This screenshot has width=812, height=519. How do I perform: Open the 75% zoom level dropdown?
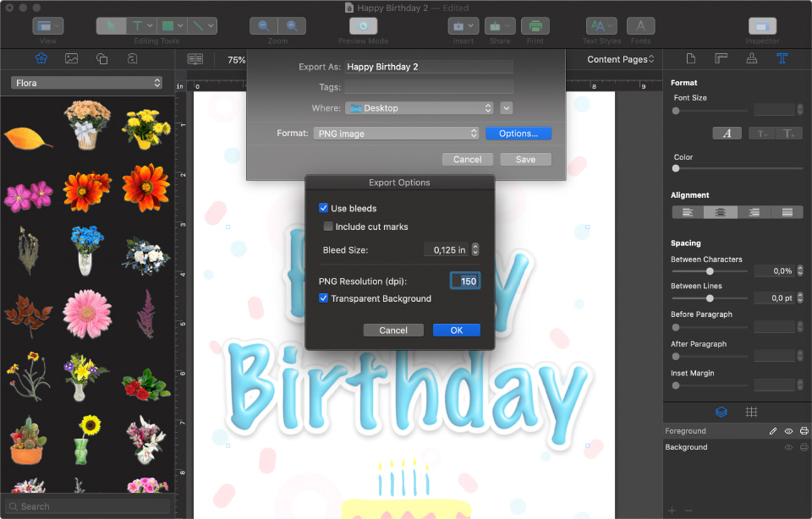(237, 60)
